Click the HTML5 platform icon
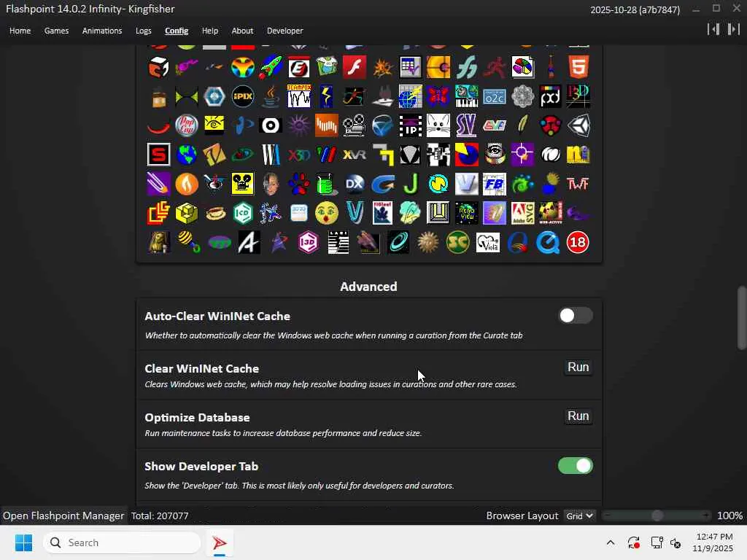 pos(578,67)
